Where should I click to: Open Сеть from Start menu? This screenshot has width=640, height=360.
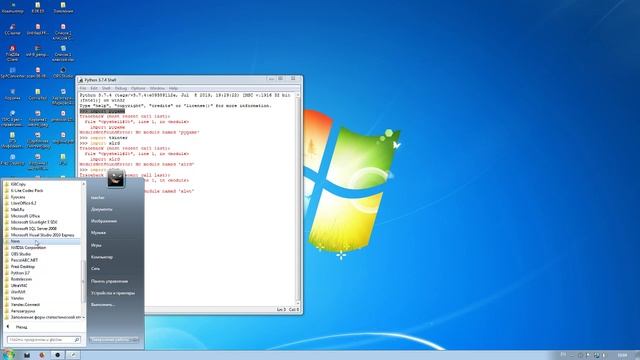pyautogui.click(x=96, y=269)
